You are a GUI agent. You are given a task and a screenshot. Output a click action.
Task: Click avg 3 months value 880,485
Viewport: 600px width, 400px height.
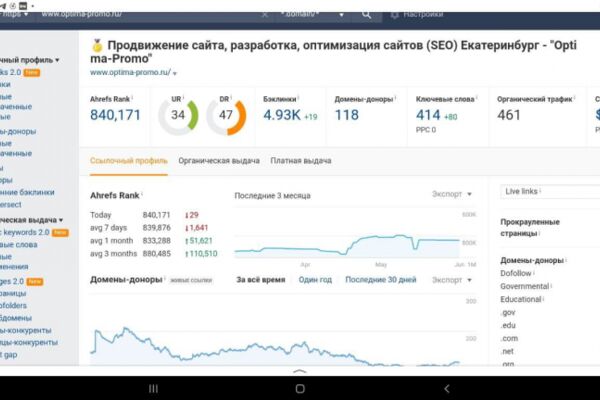coord(157,254)
